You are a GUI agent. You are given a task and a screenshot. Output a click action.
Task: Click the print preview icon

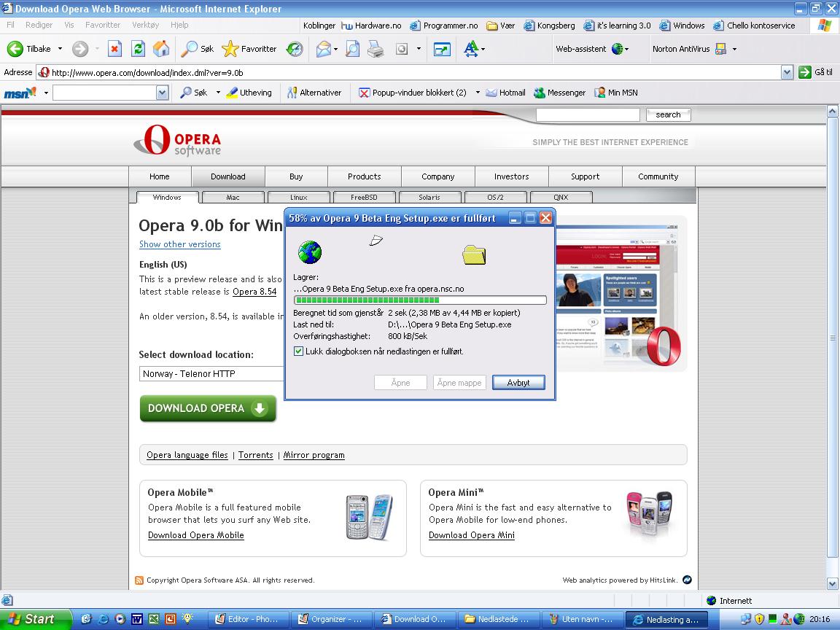(x=352, y=49)
